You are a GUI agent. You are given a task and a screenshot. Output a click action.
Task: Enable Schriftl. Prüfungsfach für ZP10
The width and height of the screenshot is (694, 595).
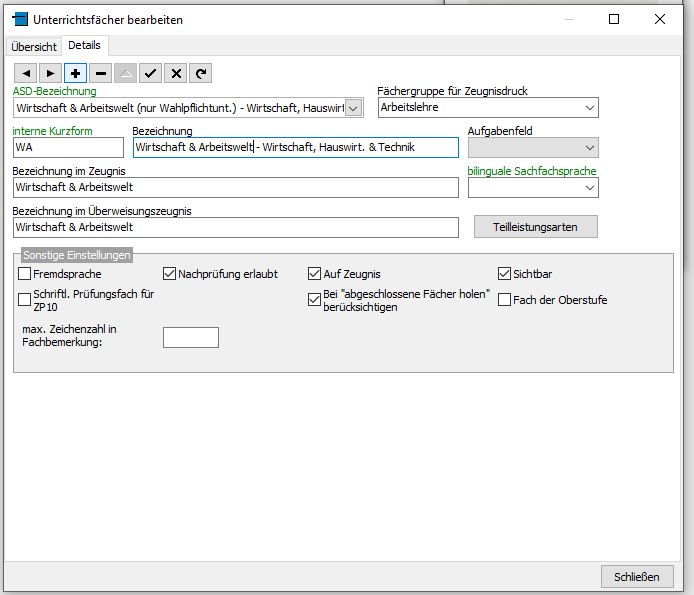click(24, 300)
